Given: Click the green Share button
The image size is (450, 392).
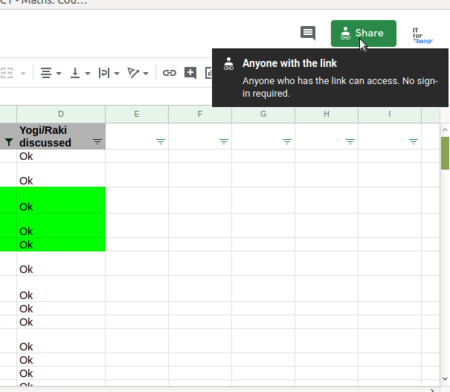Looking at the screenshot, I should pyautogui.click(x=363, y=33).
